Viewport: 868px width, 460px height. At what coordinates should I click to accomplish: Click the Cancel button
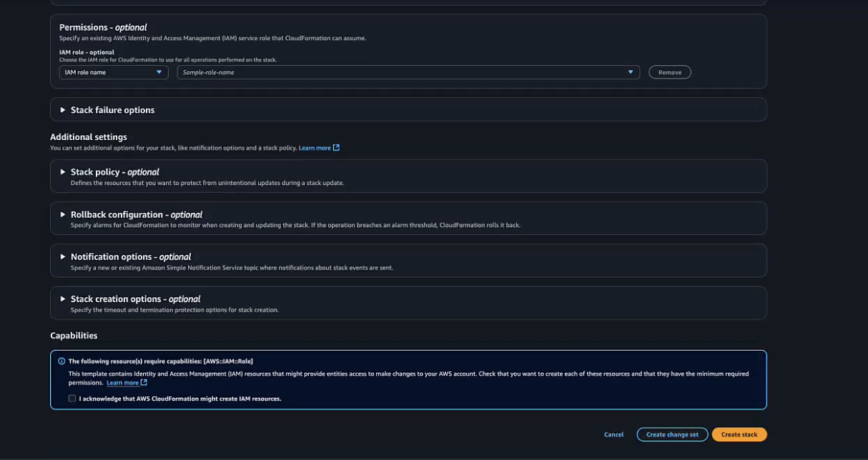613,434
